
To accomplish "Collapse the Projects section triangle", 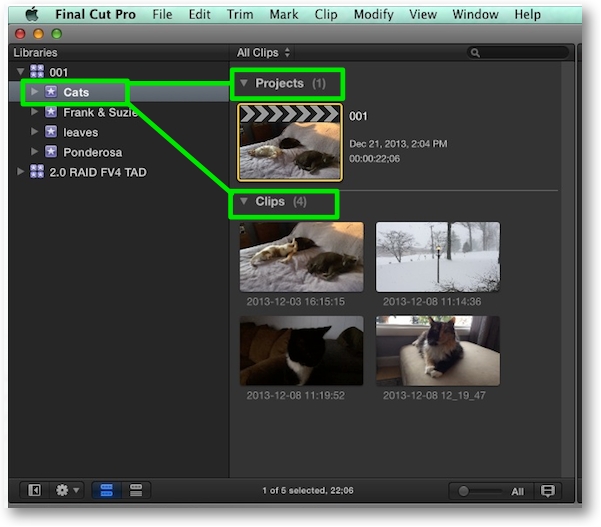I will coord(244,83).
